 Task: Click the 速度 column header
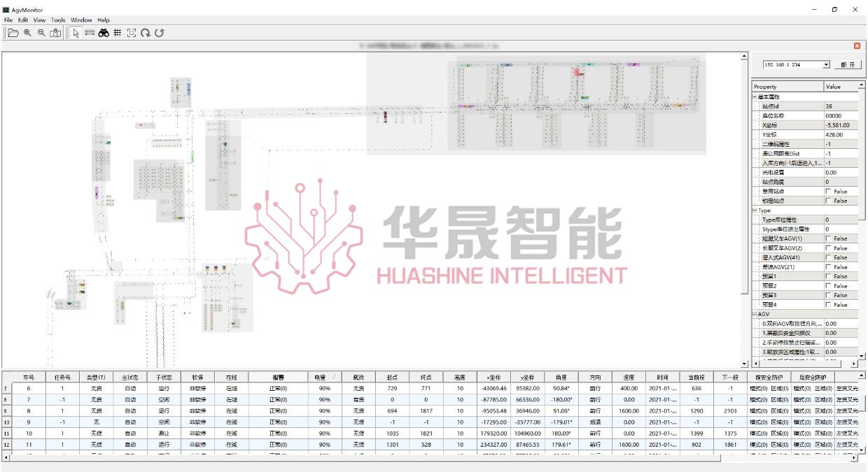629,377
